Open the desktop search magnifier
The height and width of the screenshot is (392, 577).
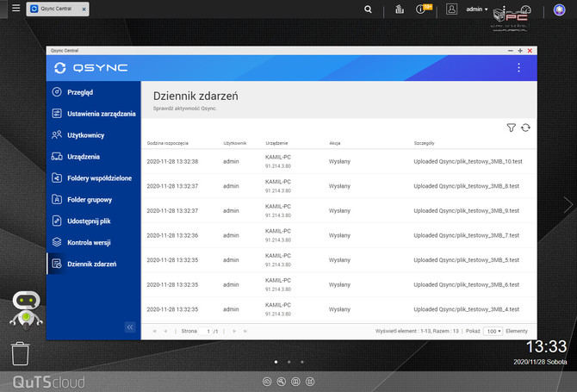click(368, 9)
